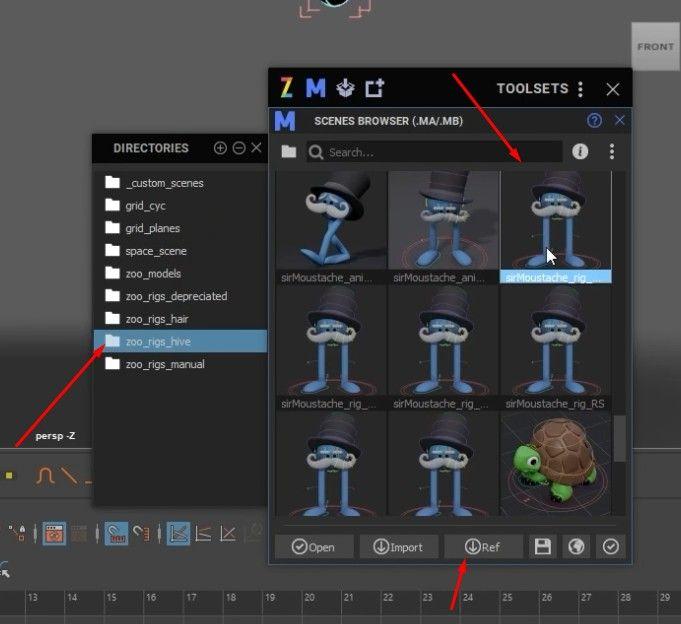Click frame 22 on the timeline
The width and height of the screenshot is (681, 624).
point(388,598)
